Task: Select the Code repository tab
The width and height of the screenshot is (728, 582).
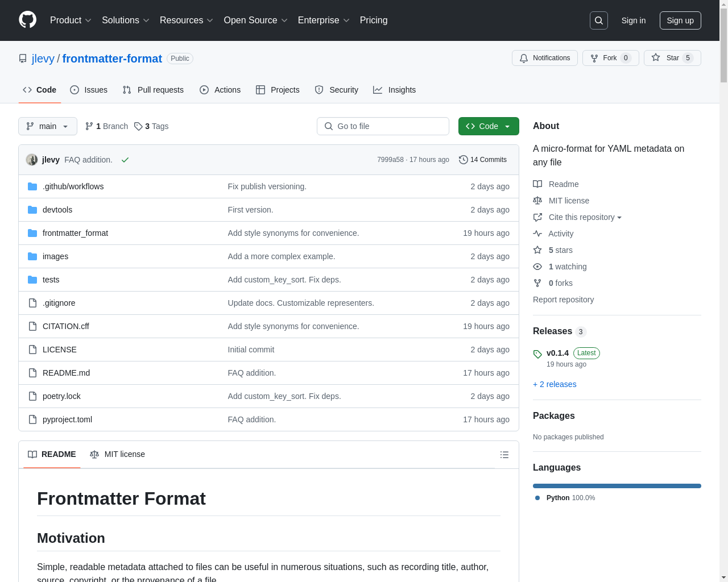Action: [40, 90]
